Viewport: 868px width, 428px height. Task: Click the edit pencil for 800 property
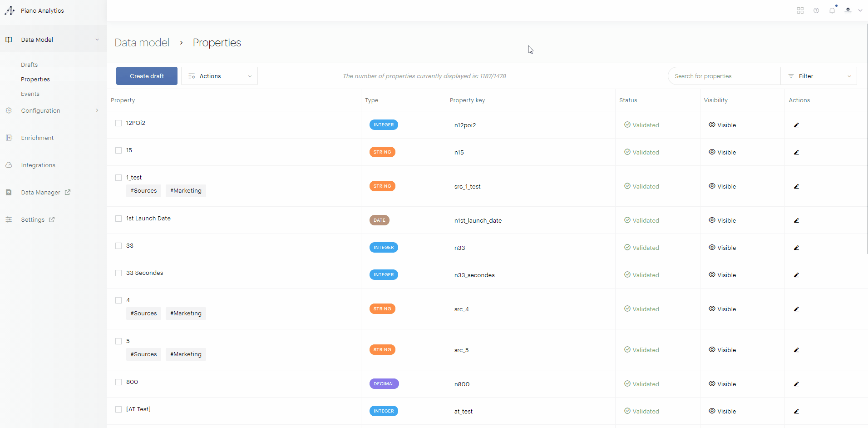tap(796, 384)
